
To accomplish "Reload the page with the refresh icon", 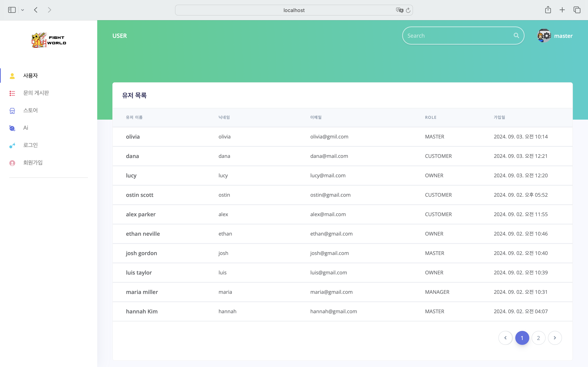I will (408, 10).
